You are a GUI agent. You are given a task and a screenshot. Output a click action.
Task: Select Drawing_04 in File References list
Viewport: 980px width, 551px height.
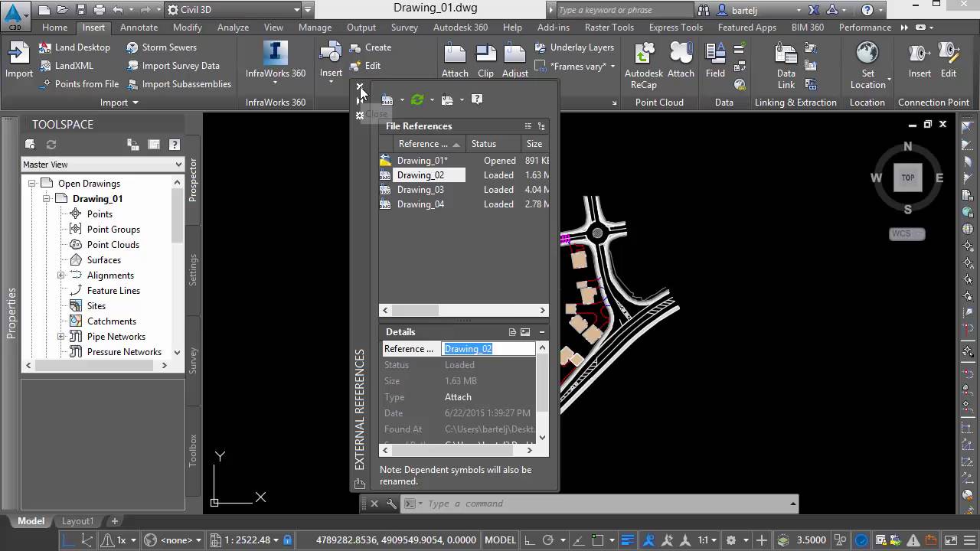420,204
